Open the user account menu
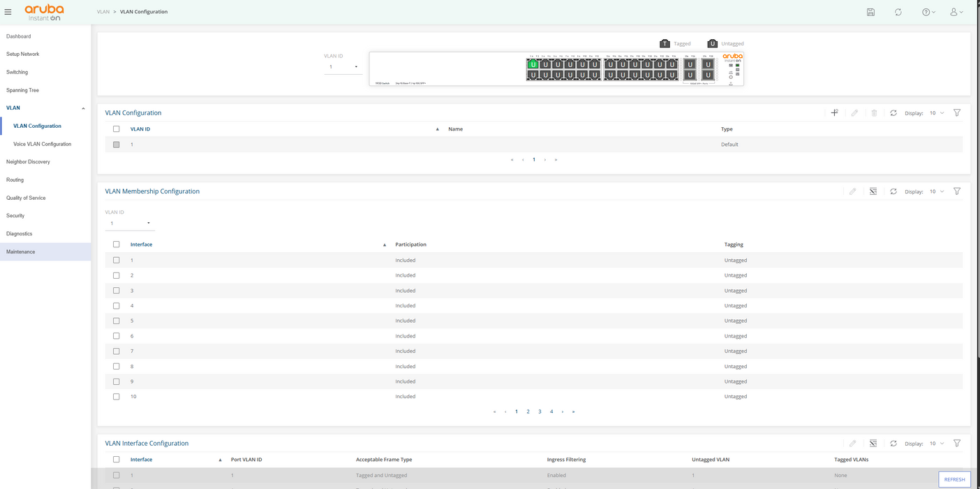This screenshot has width=980, height=489. [956, 12]
